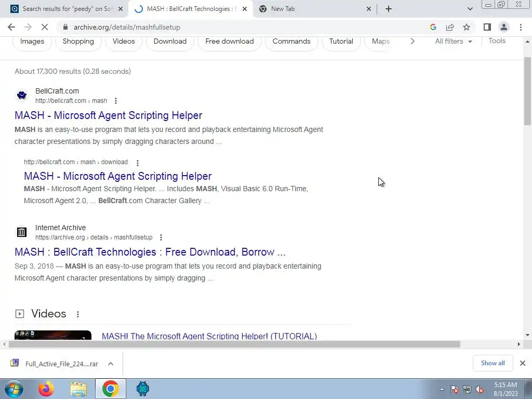Viewport: 532px width, 399px height.
Task: Select the MASH : BellCraft Technologies tab
Action: click(191, 9)
